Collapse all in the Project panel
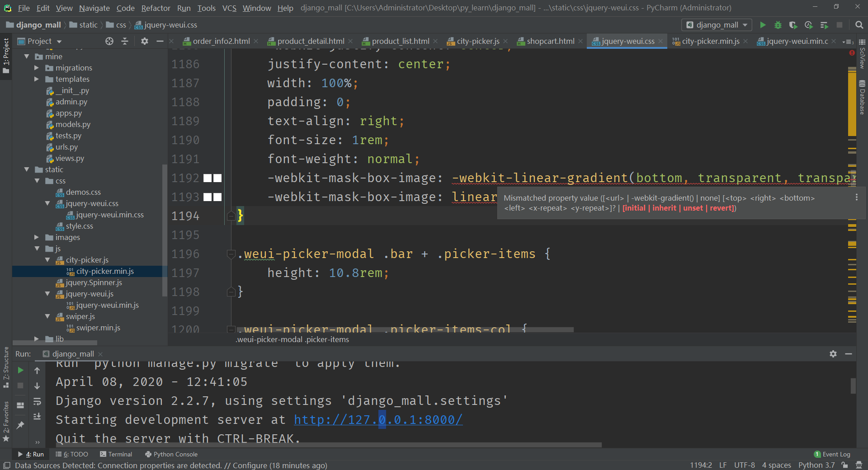Viewport: 868px width, 470px height. pos(125,41)
